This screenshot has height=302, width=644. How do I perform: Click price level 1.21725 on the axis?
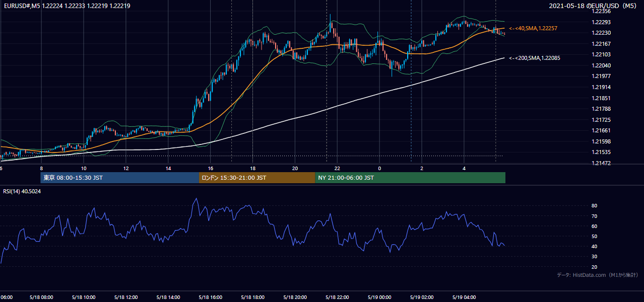[601, 120]
